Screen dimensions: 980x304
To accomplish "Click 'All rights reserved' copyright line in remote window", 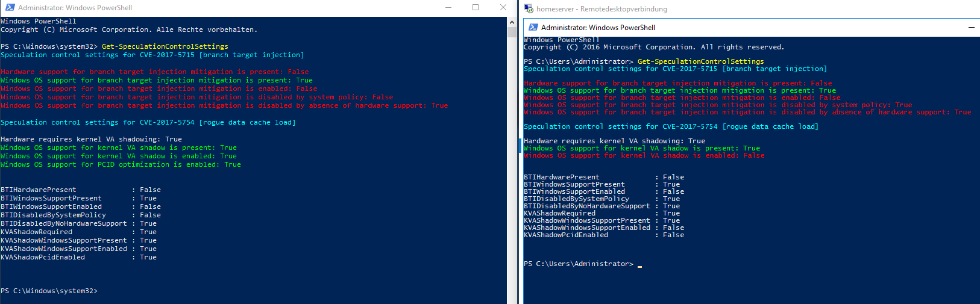I will pos(654,47).
